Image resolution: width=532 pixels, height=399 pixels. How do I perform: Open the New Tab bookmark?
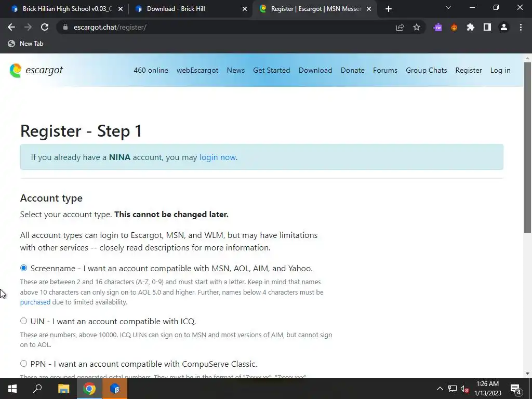26,44
